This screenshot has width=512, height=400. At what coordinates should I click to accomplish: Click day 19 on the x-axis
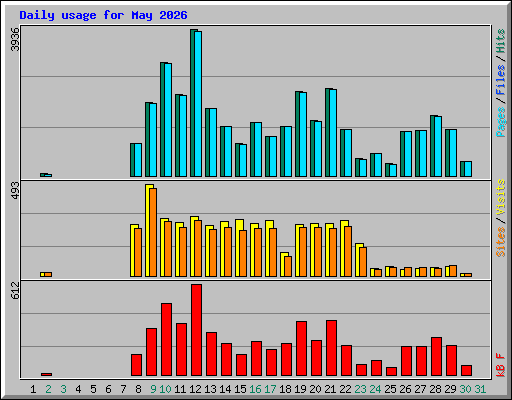(300, 389)
